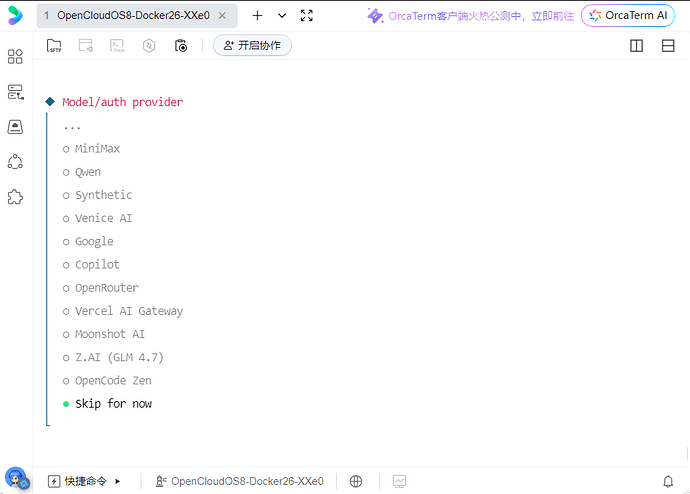Viewport: 690px width, 494px height.
Task: Toggle fullscreen mode icon
Action: tap(307, 15)
